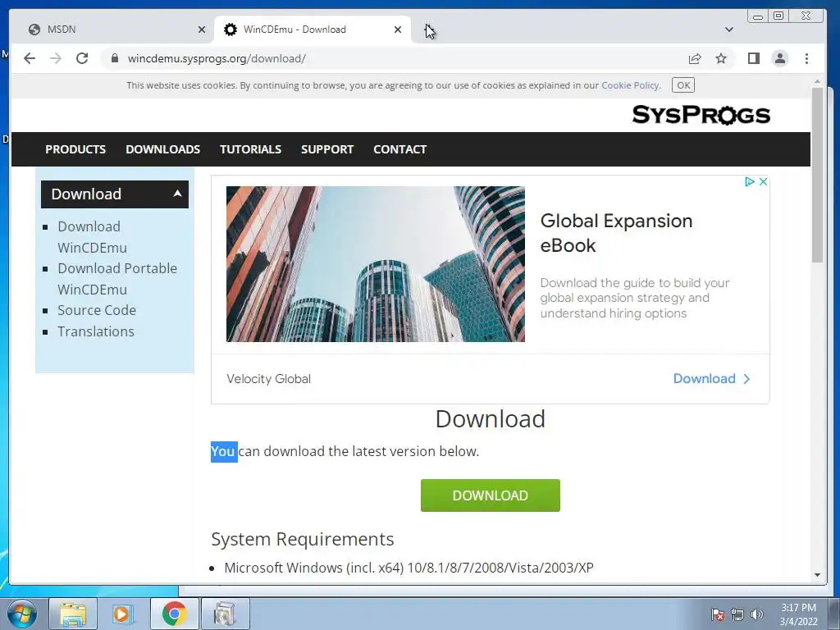
Task: Open the Windows Start menu
Action: pos(22,614)
